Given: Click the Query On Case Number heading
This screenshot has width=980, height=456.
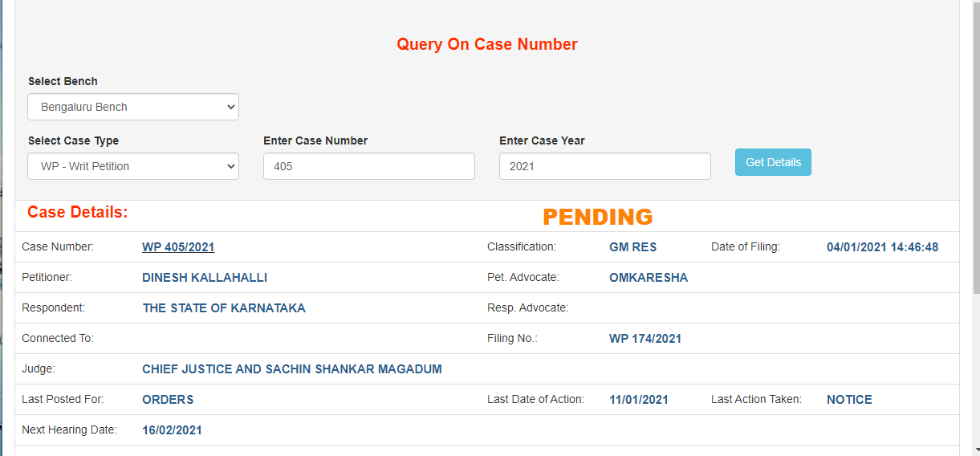Looking at the screenshot, I should pyautogui.click(x=487, y=45).
